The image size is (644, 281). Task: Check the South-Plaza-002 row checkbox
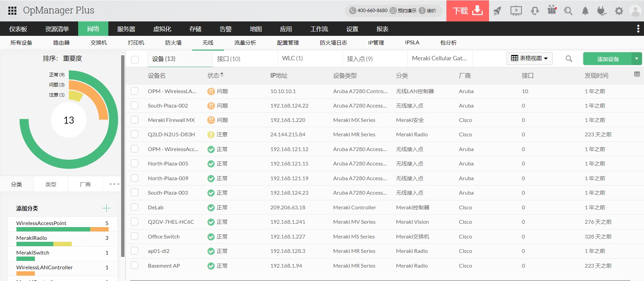coord(135,106)
